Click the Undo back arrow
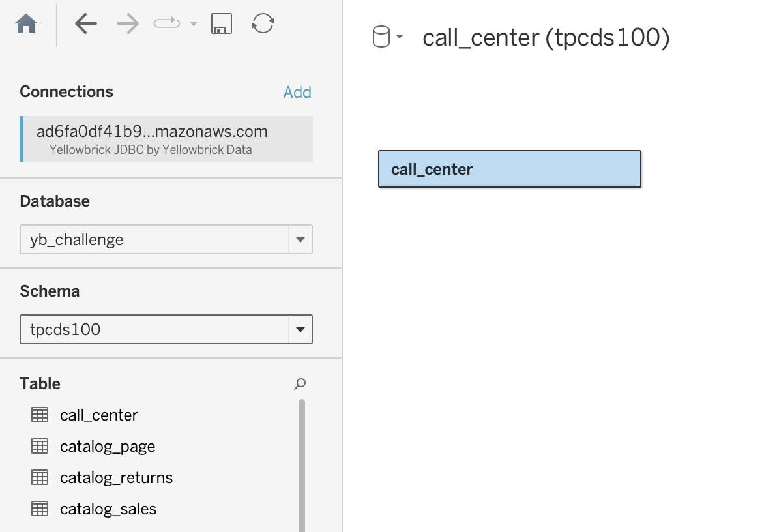The width and height of the screenshot is (777, 532). (x=85, y=22)
